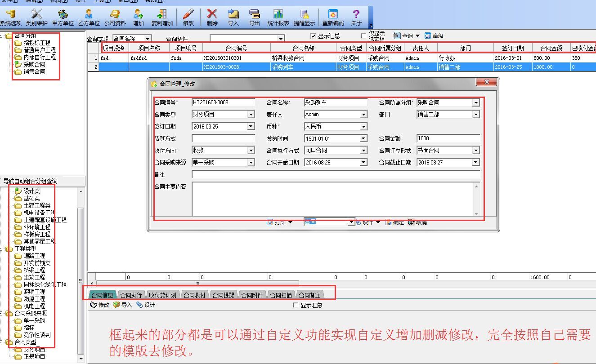Toggle the upper 显示汇总 checkbox
Viewport: 596px width, 364px height.
click(x=313, y=36)
